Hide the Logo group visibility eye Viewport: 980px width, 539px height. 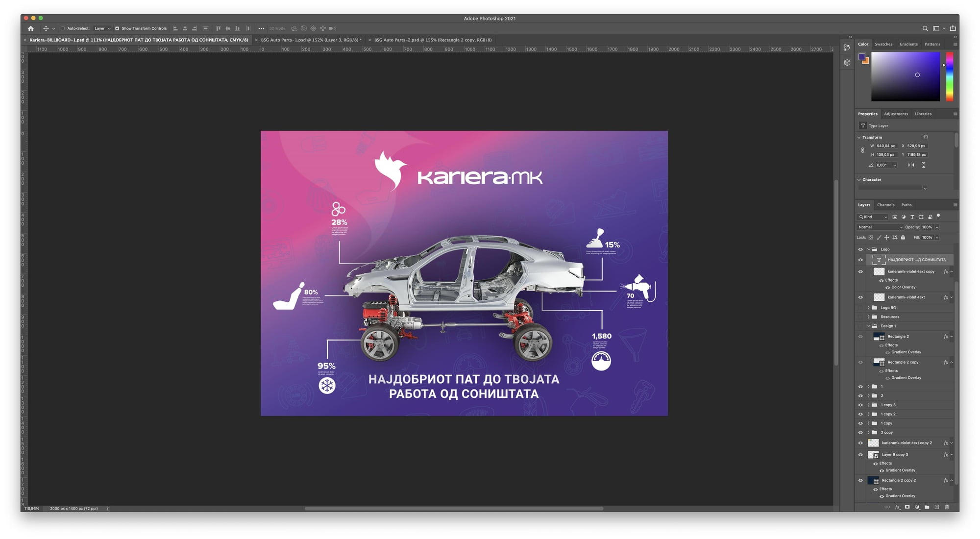click(860, 249)
